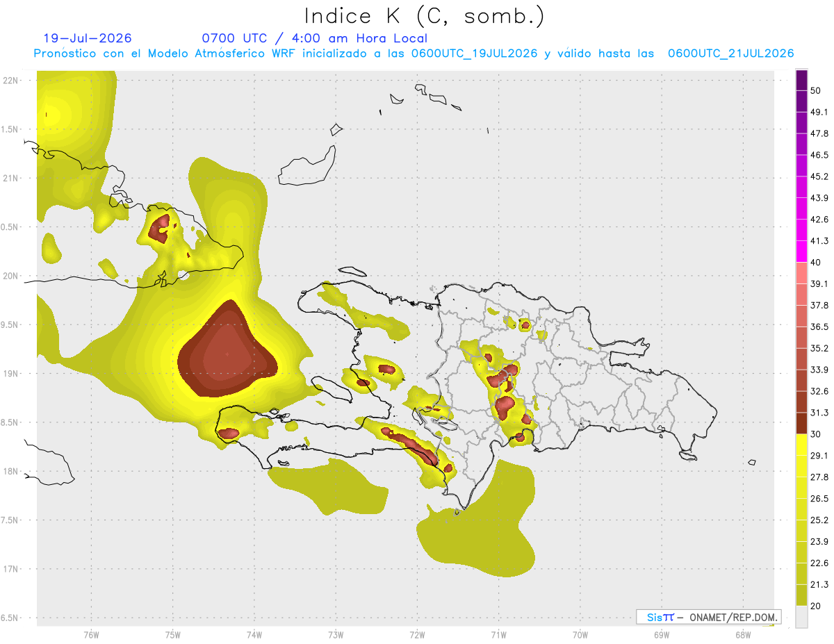Click the 73W longitude label

pos(336,634)
